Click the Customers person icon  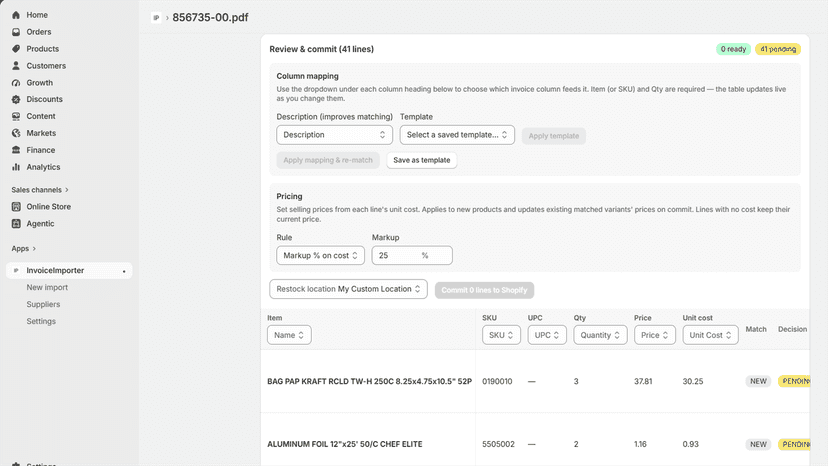(16, 66)
